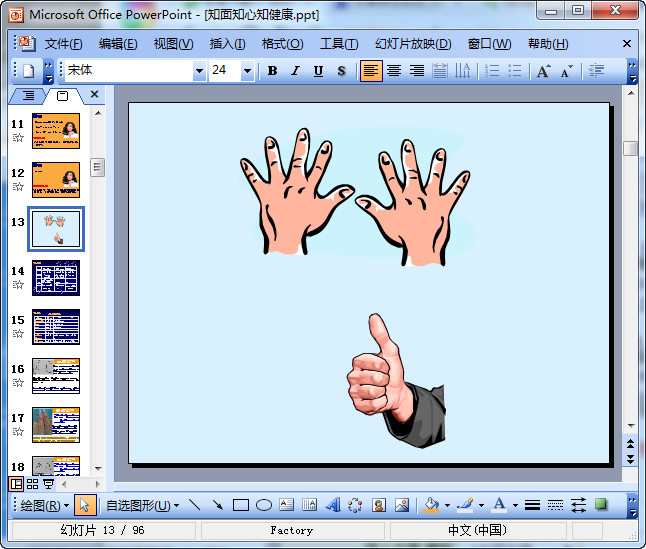Screen dimensions: 646x549
Task: Open the 文件(F) menu
Action: tap(63, 44)
